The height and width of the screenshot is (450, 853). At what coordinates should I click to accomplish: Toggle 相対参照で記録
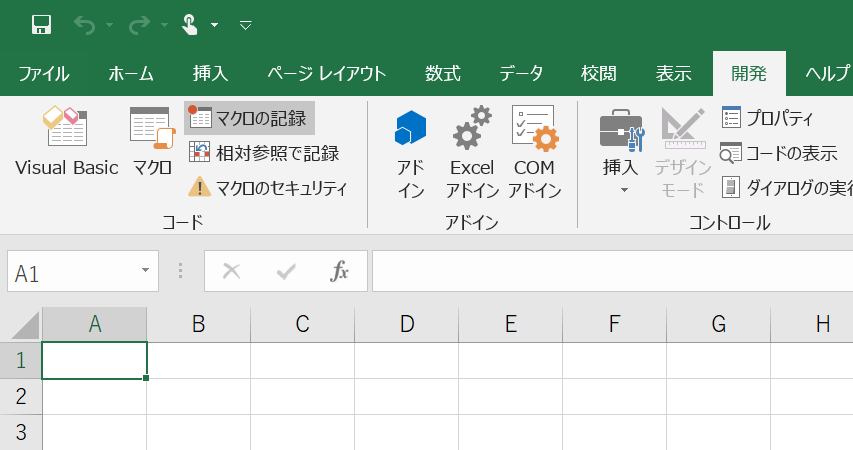tap(264, 153)
